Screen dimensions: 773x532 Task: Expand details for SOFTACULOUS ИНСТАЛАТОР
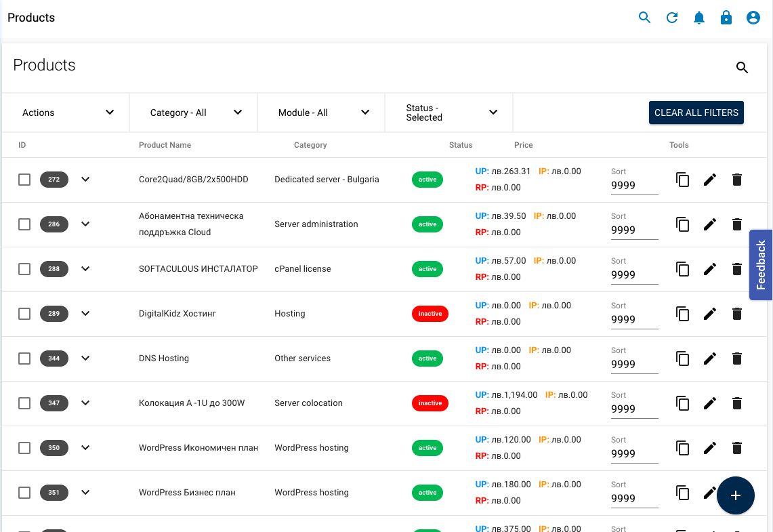coord(85,269)
